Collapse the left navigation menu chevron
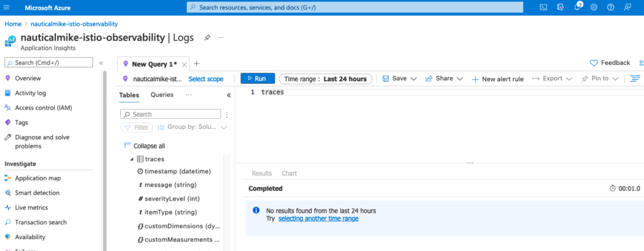The width and height of the screenshot is (644, 251). tap(101, 63)
